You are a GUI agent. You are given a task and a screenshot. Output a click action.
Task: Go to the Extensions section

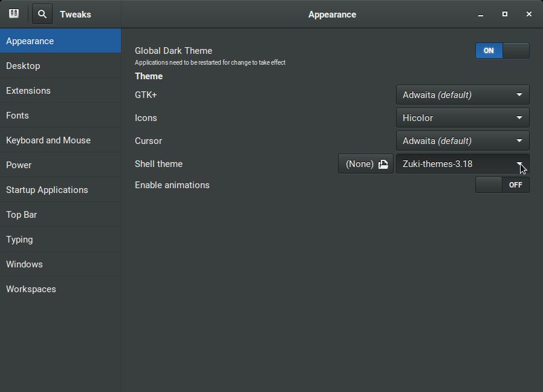tap(28, 91)
